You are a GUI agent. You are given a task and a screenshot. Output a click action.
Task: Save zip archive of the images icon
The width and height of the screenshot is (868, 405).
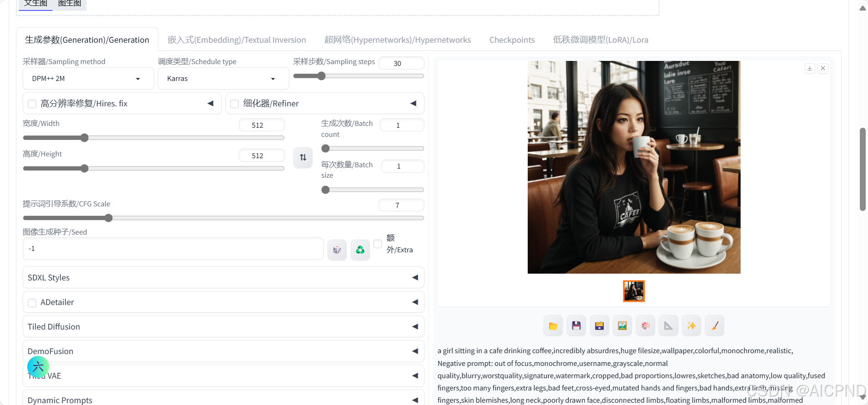tap(600, 326)
